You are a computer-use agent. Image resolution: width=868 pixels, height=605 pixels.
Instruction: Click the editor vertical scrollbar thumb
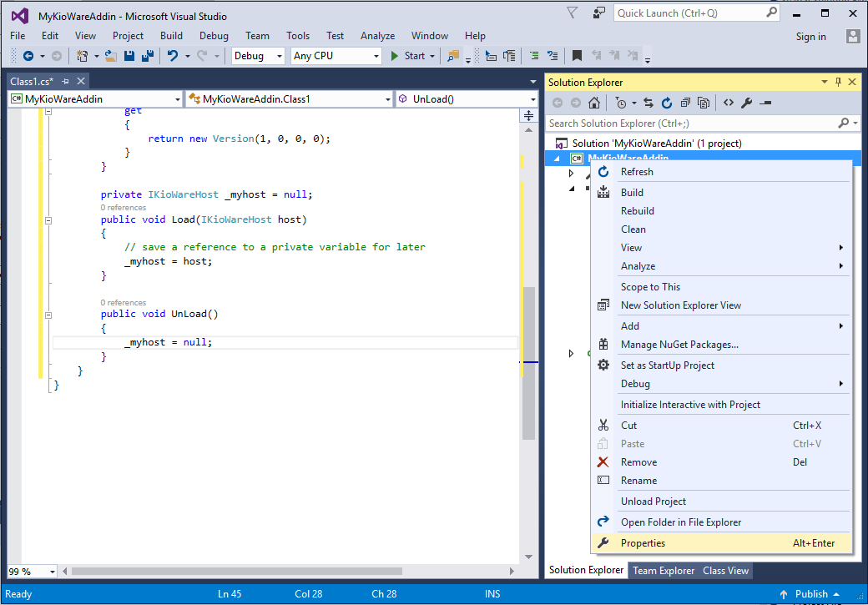click(x=529, y=362)
